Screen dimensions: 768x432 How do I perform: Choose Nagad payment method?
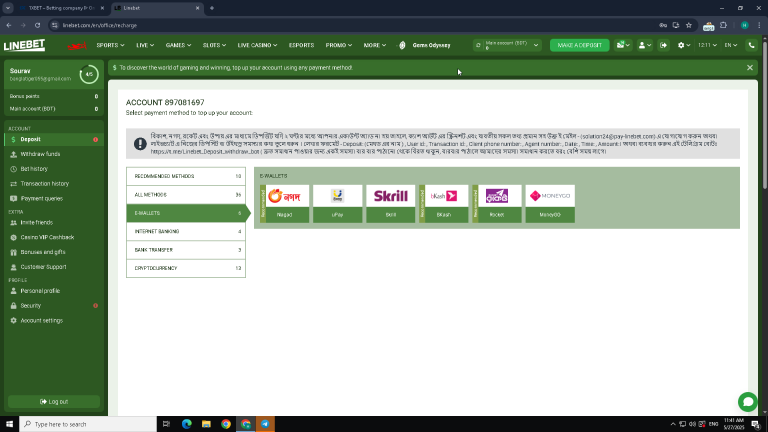point(285,204)
